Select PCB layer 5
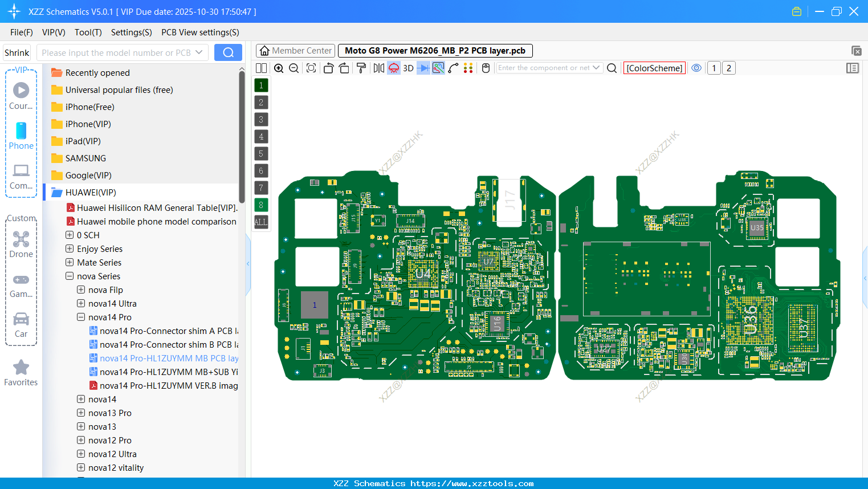Viewport: 868px width, 489px height. click(x=261, y=153)
